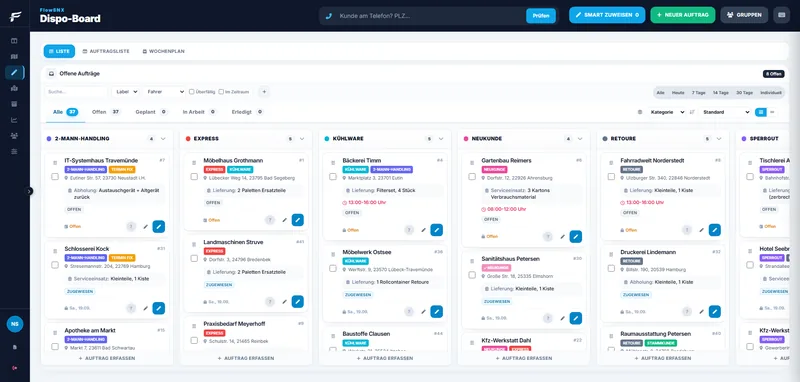Open the NS user avatar
The image size is (800, 382).
(x=15, y=324)
